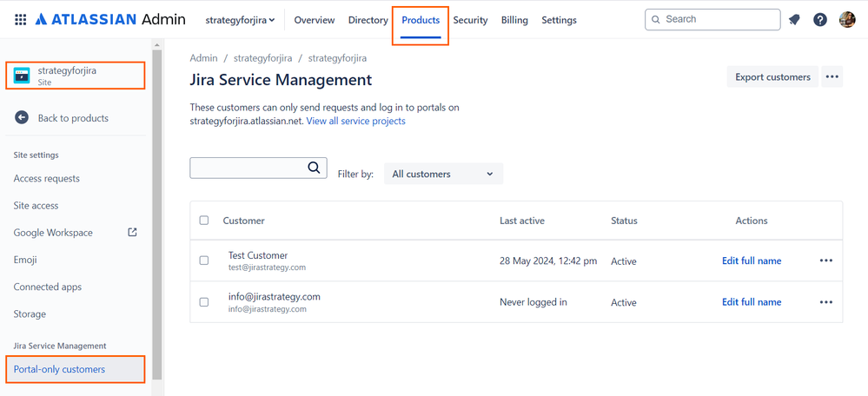The width and height of the screenshot is (868, 396).
Task: Open more actions for info@jirastrategy.com row
Action: pyautogui.click(x=826, y=302)
